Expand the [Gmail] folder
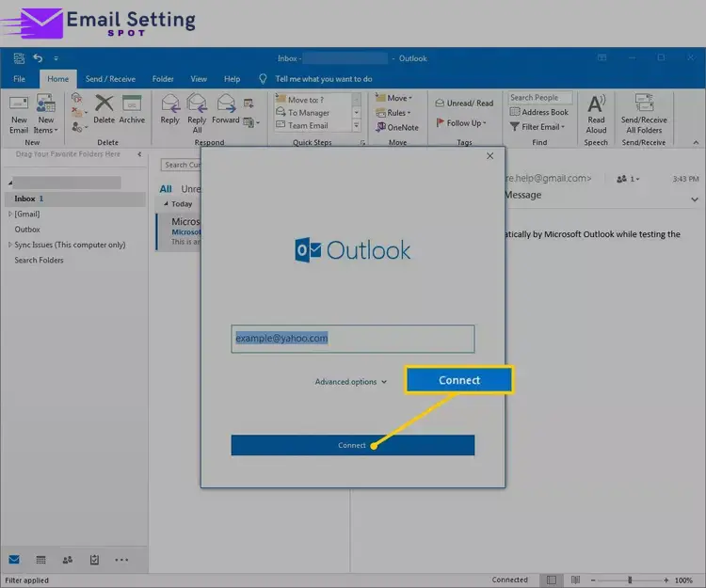Image resolution: width=706 pixels, height=588 pixels. coord(10,215)
